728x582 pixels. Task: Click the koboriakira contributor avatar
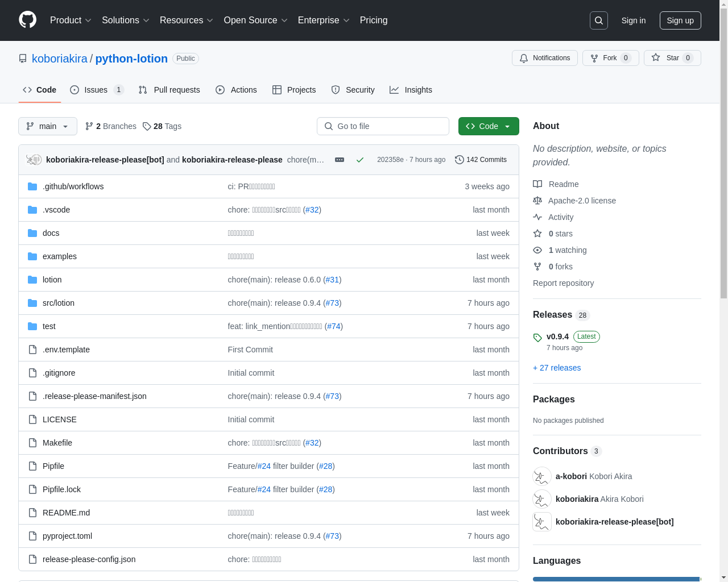pyautogui.click(x=542, y=499)
